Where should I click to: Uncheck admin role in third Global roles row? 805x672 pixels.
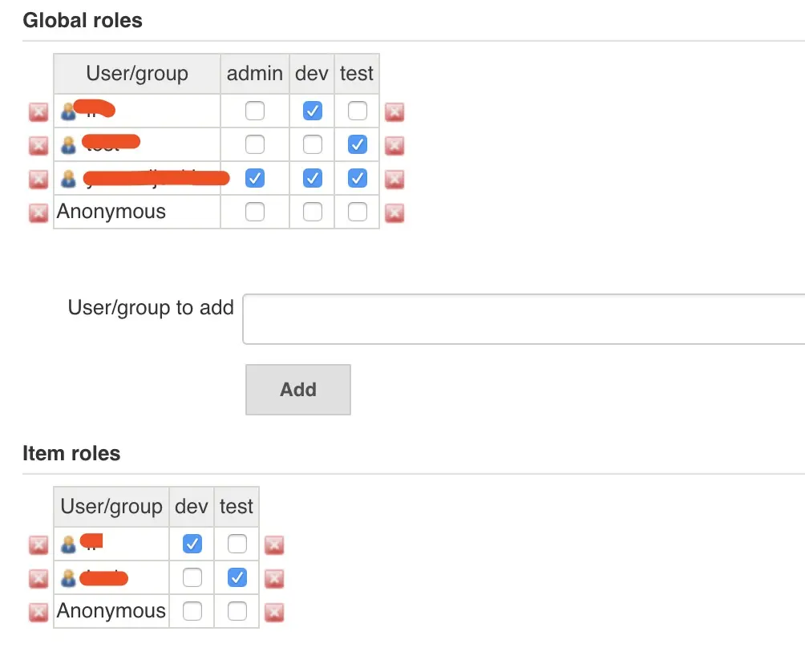(x=255, y=178)
